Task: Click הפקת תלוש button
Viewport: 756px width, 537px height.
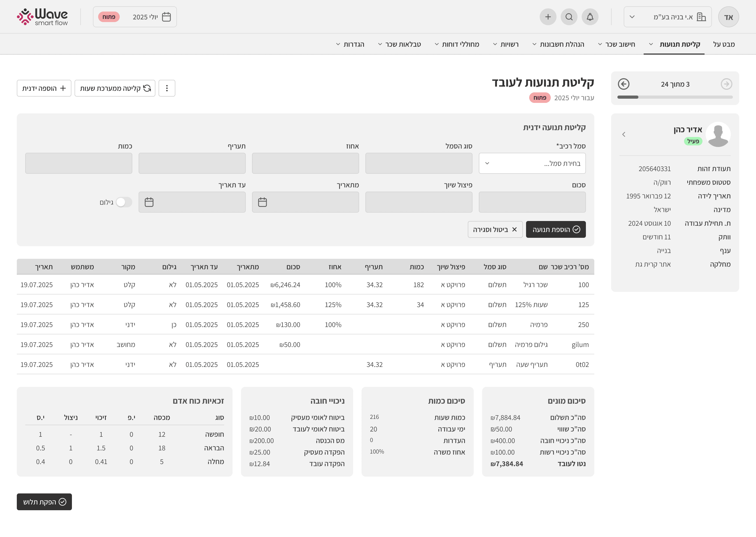Action: (44, 502)
